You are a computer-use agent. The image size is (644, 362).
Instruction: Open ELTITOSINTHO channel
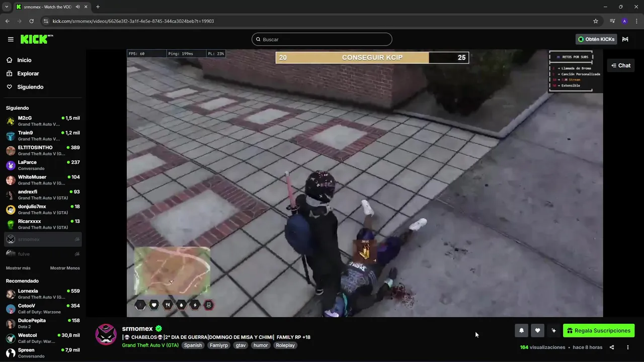(x=43, y=150)
